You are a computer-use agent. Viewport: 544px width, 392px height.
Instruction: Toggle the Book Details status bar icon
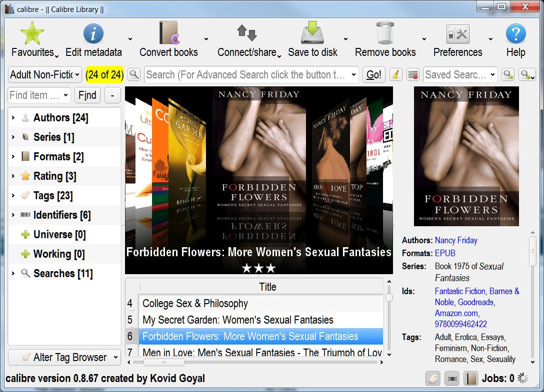point(471,379)
